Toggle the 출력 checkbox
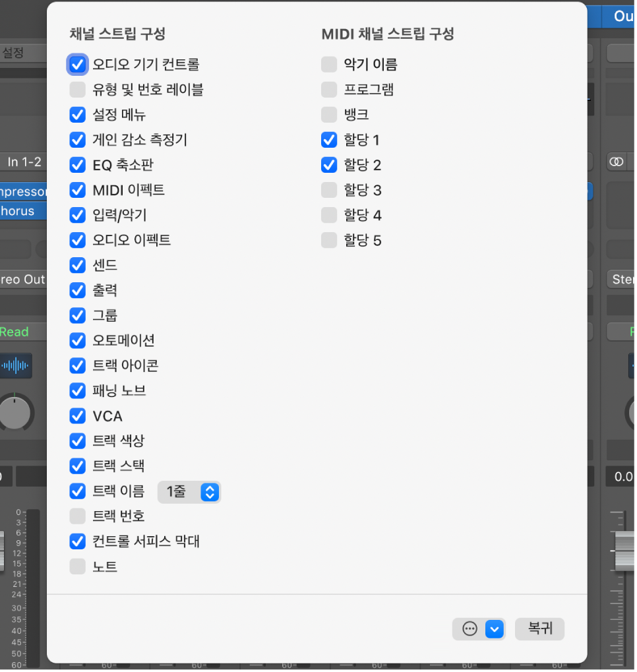 tap(78, 290)
